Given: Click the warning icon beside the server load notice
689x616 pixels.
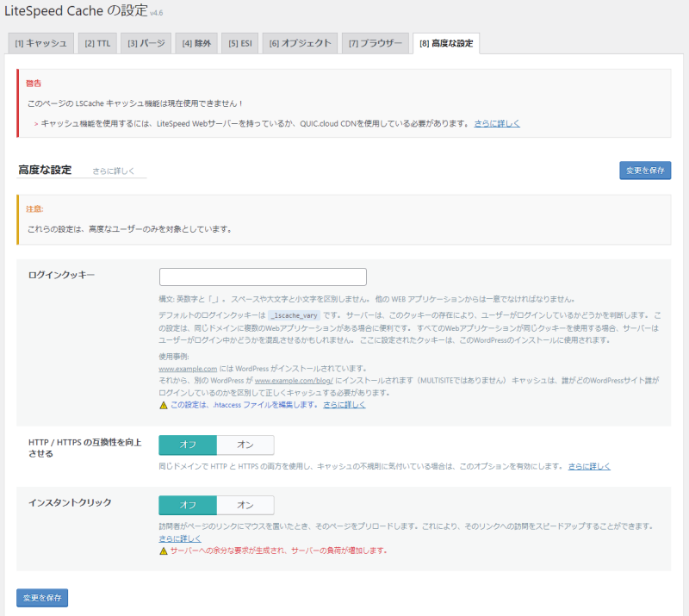Looking at the screenshot, I should [x=164, y=551].
